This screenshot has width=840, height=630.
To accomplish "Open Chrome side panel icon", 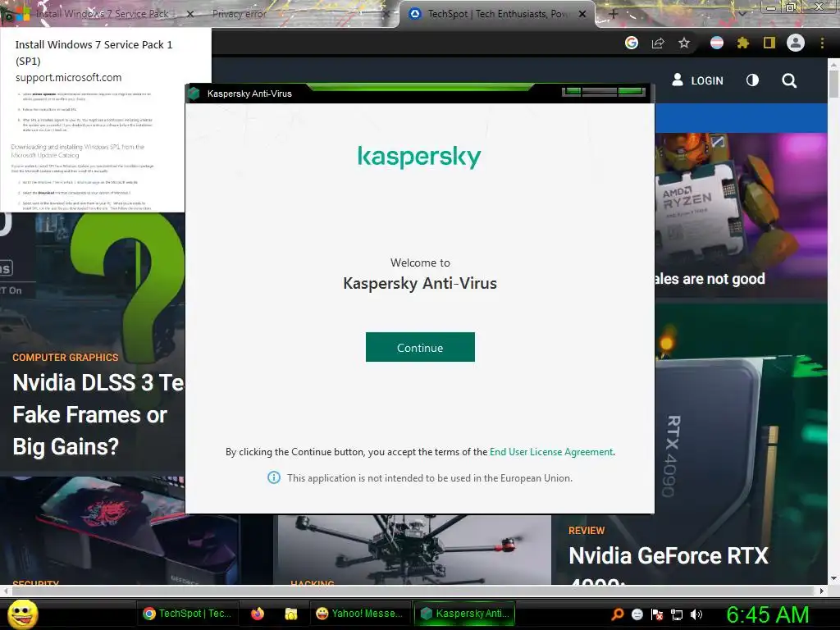I will pyautogui.click(x=769, y=43).
